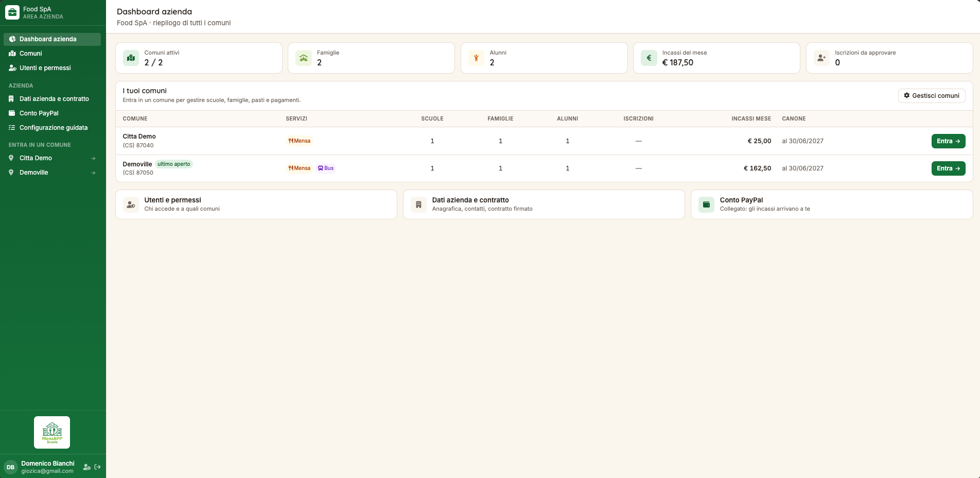Click the location pin icon next to Citta Demo

coord(11,158)
